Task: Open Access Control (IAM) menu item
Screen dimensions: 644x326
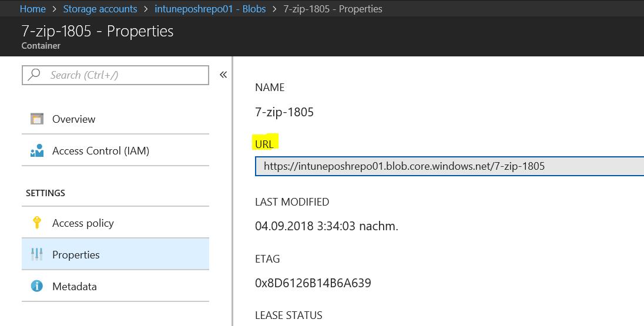Action: pyautogui.click(x=115, y=151)
